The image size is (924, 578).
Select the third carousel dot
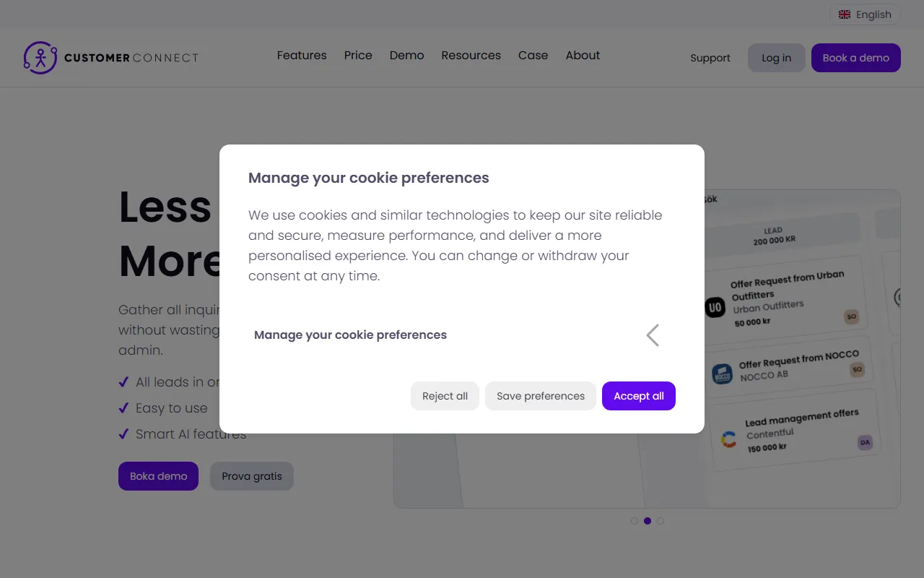click(x=661, y=521)
